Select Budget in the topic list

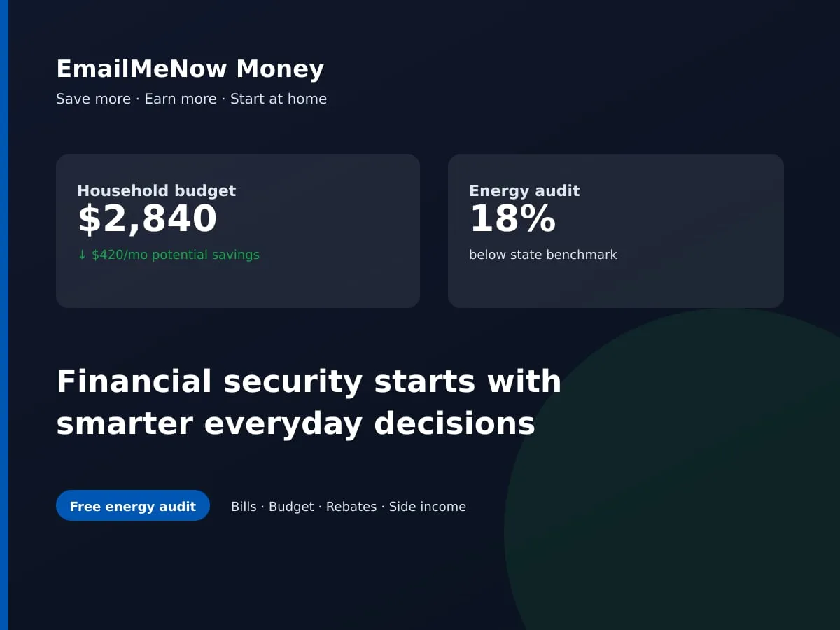pyautogui.click(x=291, y=507)
